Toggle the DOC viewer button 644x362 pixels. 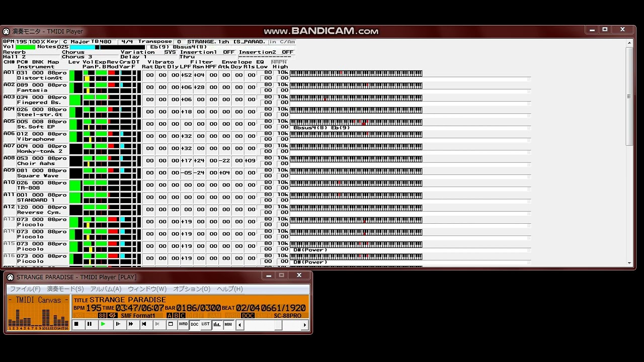[195, 325]
